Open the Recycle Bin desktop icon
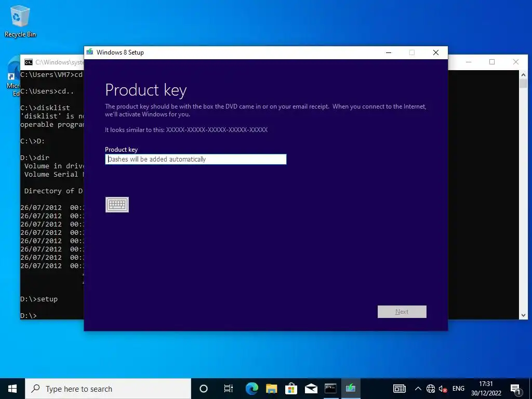Screen dimensions: 532x399 point(20,21)
